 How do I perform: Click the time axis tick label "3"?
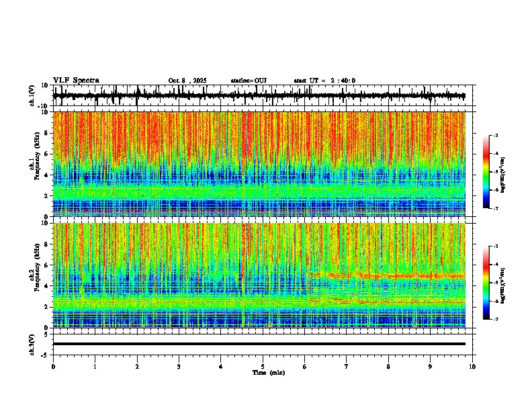pyautogui.click(x=179, y=367)
